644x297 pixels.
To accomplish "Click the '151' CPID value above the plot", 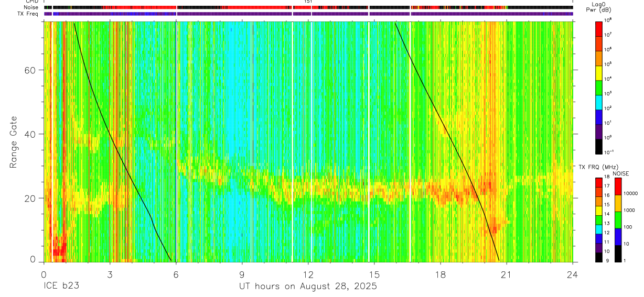I will tap(308, 2).
